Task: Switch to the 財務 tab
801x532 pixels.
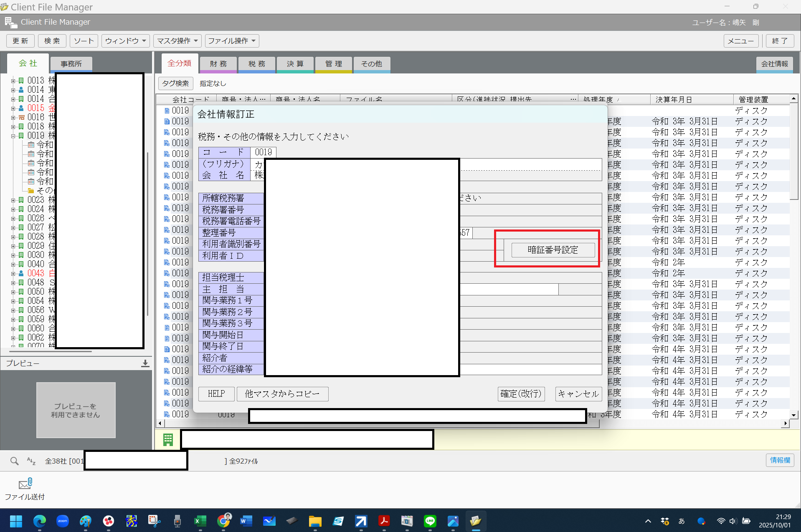Action: pyautogui.click(x=218, y=64)
